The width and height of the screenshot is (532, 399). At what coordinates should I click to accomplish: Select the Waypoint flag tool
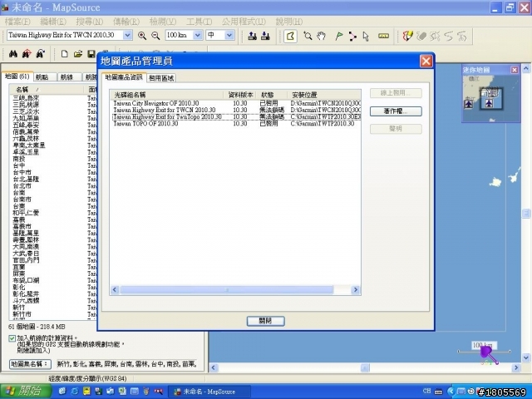coord(338,36)
